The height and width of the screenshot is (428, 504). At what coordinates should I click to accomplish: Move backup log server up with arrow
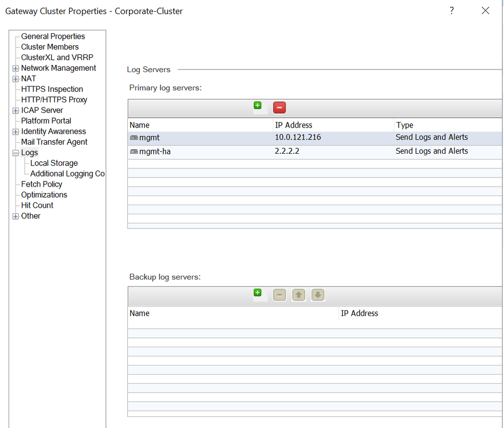coord(299,295)
